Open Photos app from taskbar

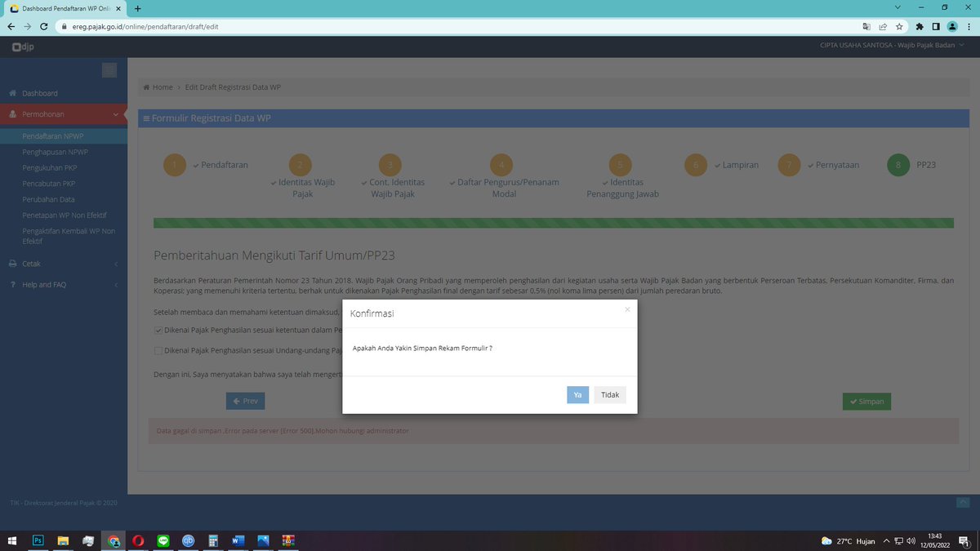click(x=263, y=540)
